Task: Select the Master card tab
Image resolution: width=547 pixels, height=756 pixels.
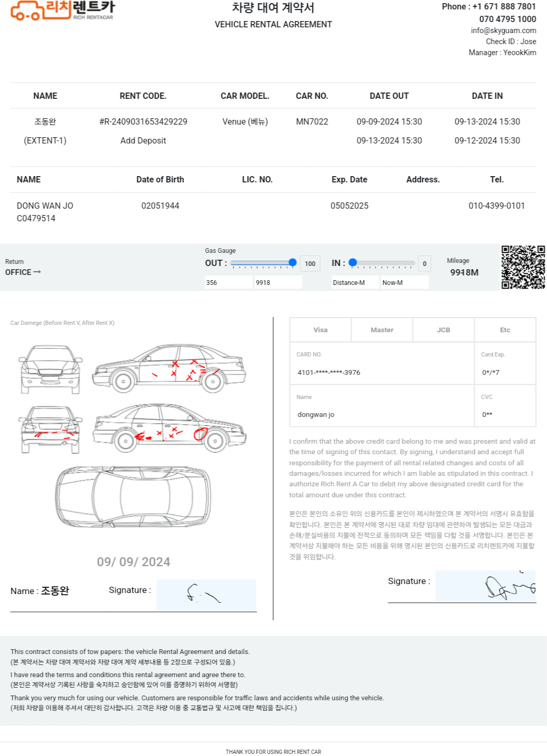Action: click(382, 330)
